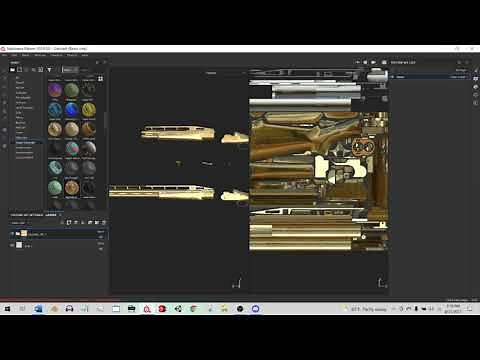Open the Viewport menu
Viewport: 480px width, 360px height.
click(56, 55)
